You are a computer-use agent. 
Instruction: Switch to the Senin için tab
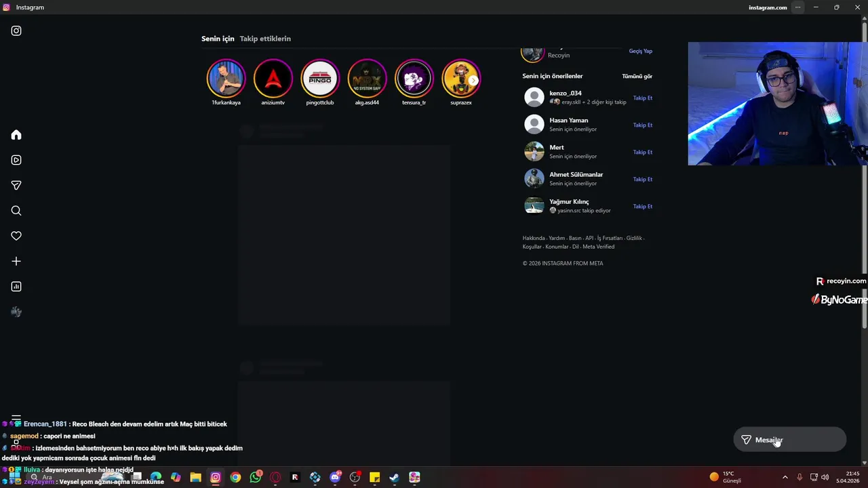(218, 39)
